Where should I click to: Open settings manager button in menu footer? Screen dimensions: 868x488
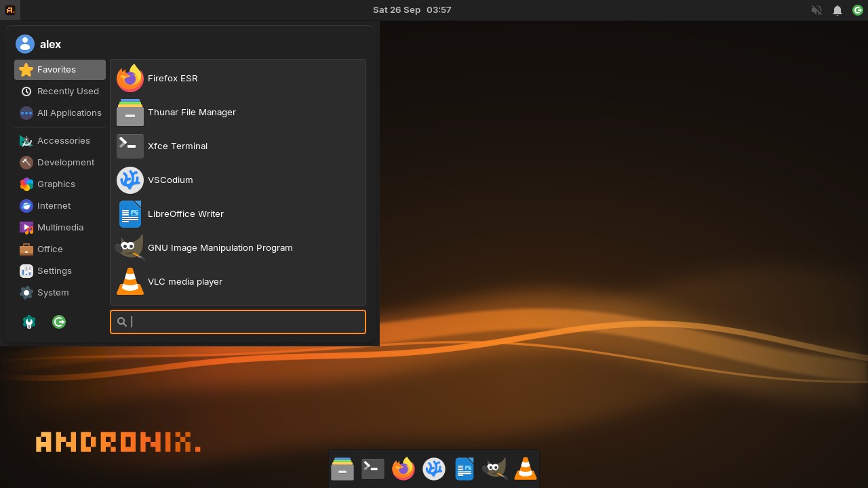[29, 322]
